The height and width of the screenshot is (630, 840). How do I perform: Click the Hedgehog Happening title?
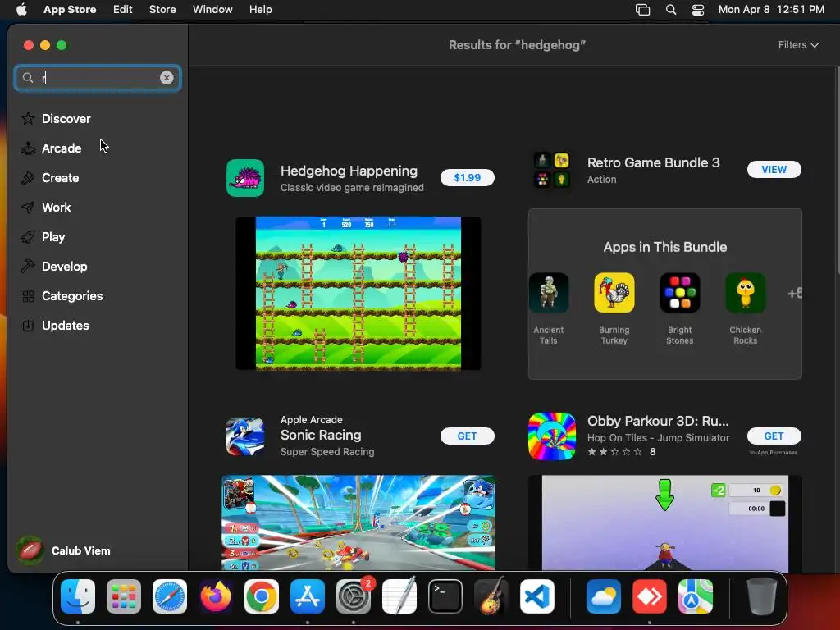coord(349,171)
